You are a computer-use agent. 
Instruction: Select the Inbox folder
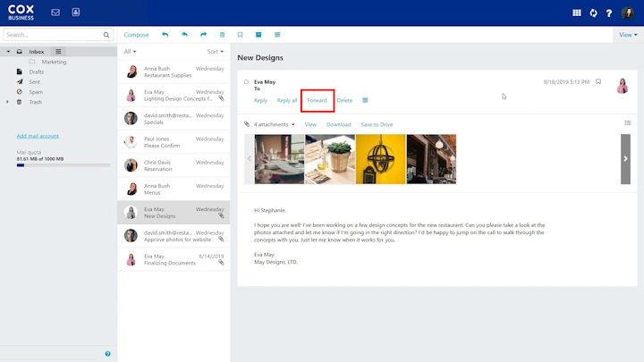tap(36, 52)
